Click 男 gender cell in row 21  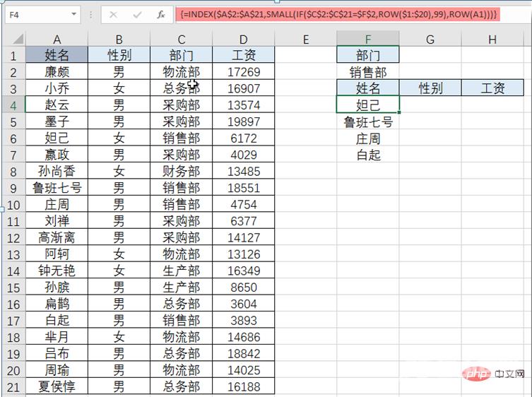(x=119, y=386)
